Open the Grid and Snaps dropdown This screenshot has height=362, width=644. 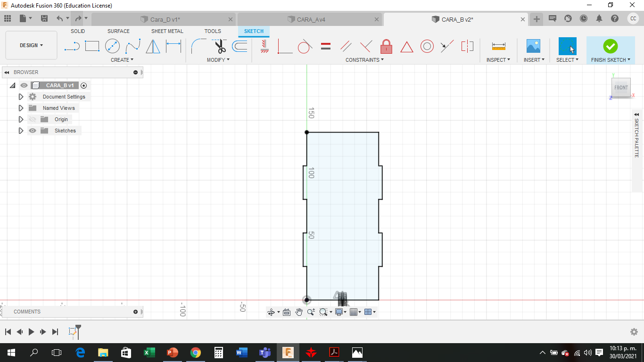pos(356,312)
